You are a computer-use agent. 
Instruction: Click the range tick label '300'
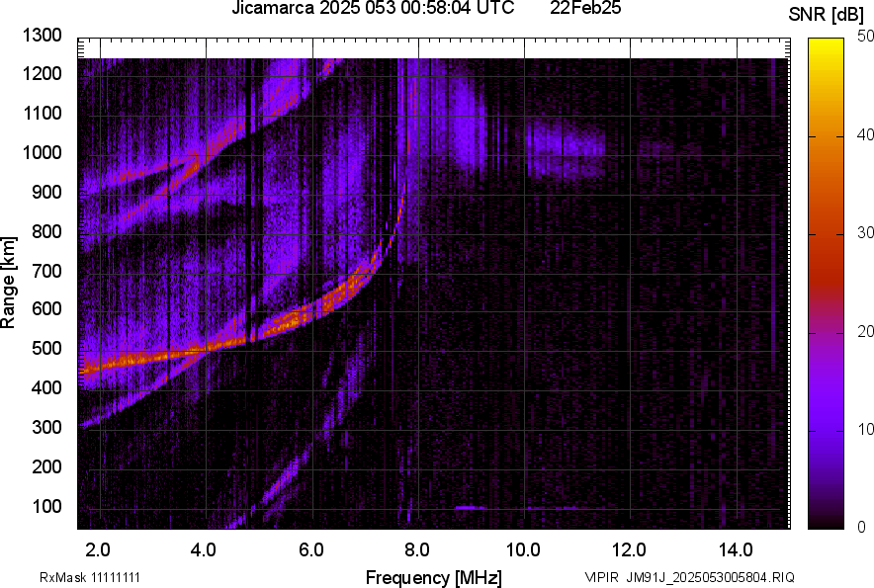[46, 427]
